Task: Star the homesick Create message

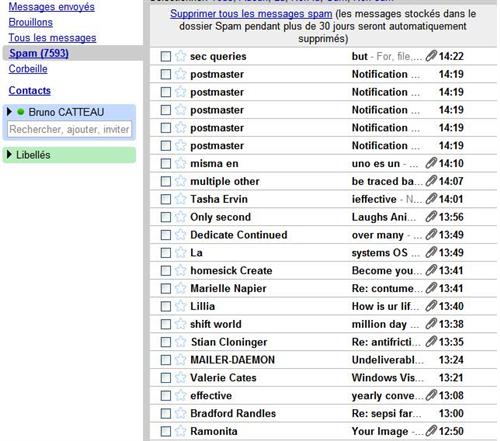Action: 180,270
